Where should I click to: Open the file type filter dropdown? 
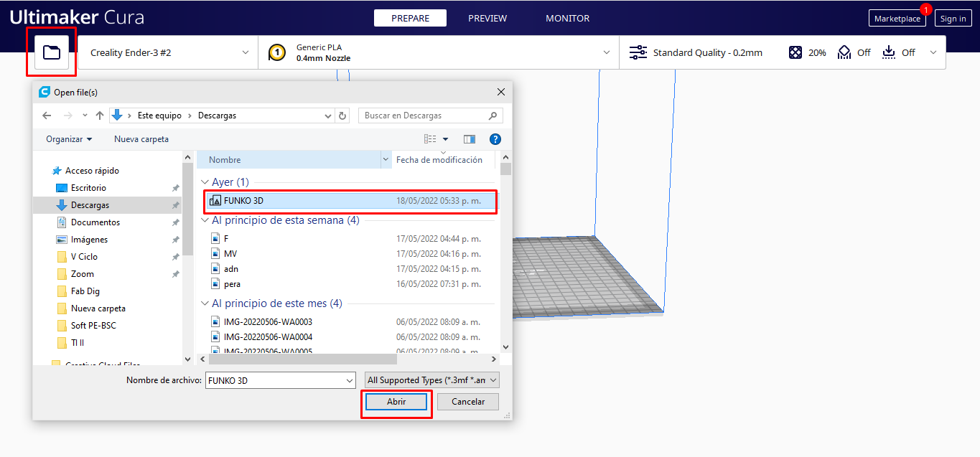tap(432, 380)
